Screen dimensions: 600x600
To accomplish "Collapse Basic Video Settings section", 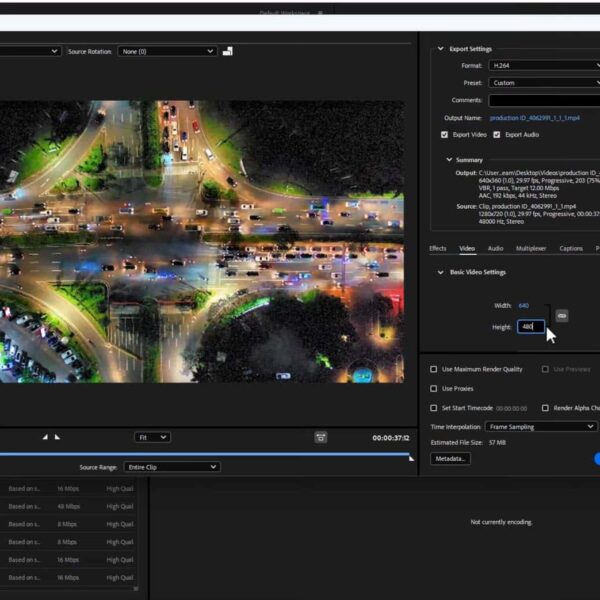I will point(440,272).
